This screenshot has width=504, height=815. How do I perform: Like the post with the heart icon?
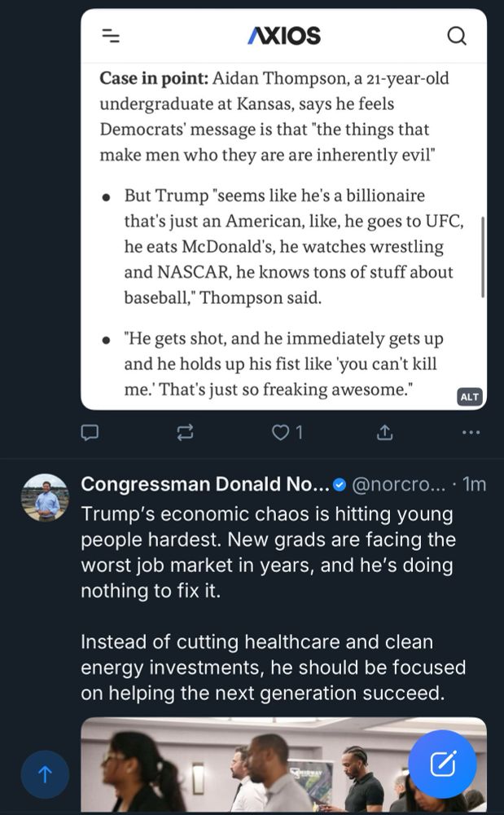(x=281, y=433)
